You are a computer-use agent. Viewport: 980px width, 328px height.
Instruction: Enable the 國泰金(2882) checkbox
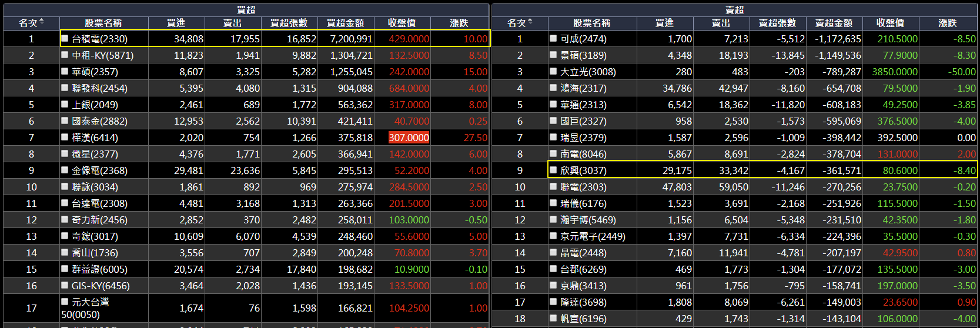[65, 121]
